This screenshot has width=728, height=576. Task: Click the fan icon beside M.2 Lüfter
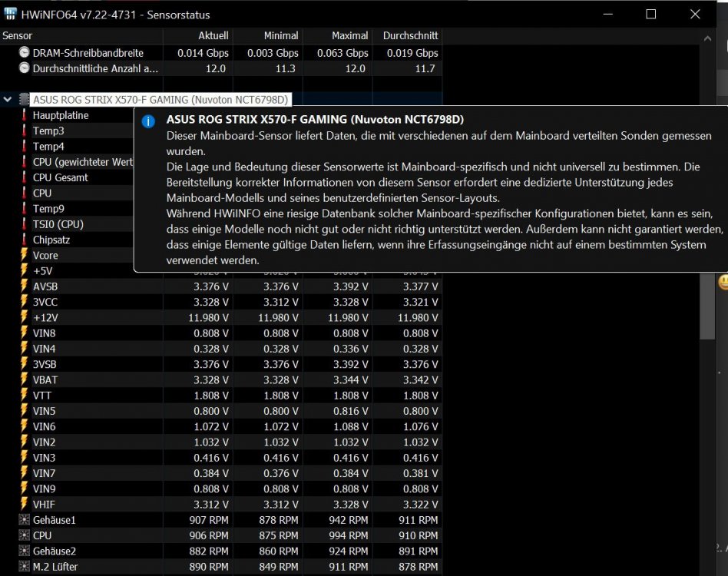(x=24, y=566)
